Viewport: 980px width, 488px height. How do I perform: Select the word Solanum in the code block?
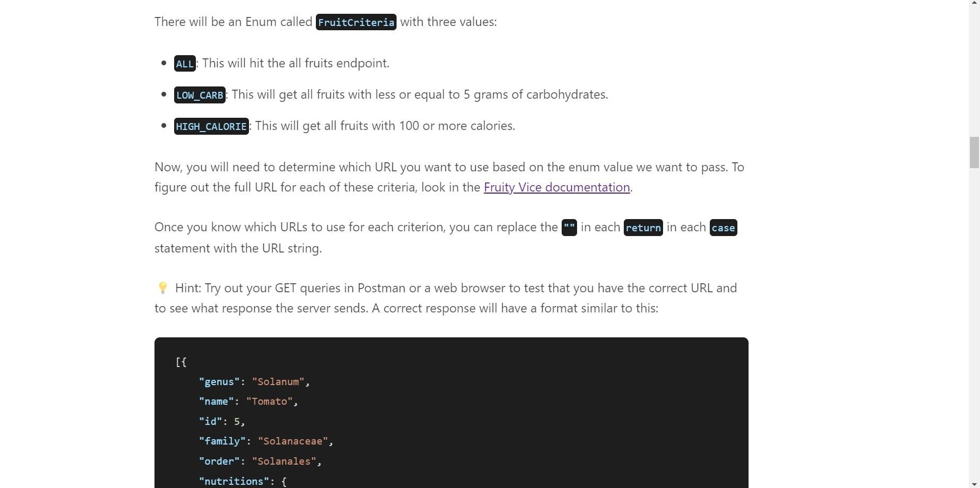[279, 381]
